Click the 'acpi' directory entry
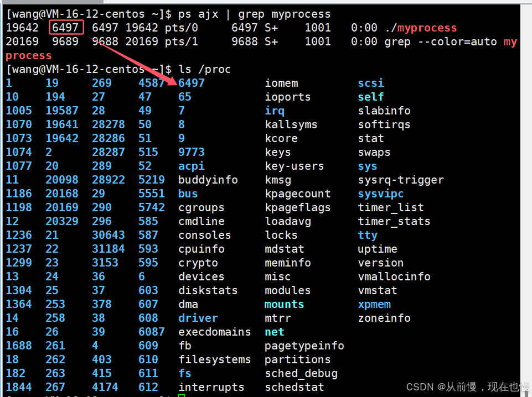 (x=192, y=166)
